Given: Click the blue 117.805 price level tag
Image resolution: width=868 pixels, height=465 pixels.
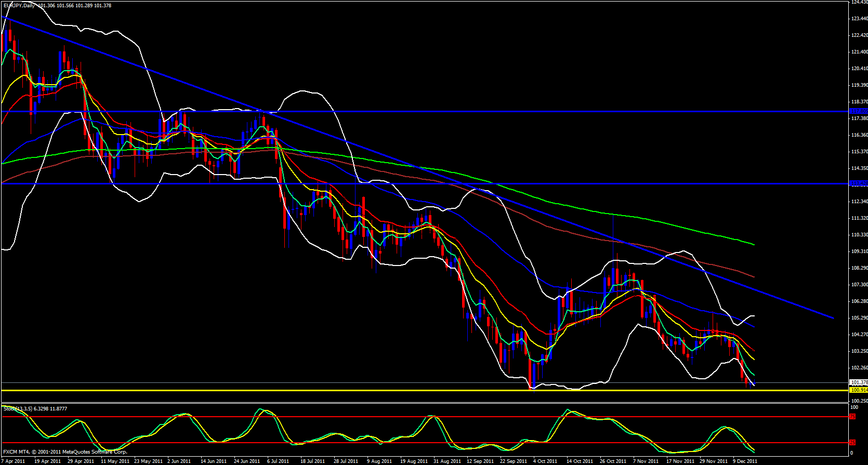Looking at the screenshot, I should [x=858, y=111].
